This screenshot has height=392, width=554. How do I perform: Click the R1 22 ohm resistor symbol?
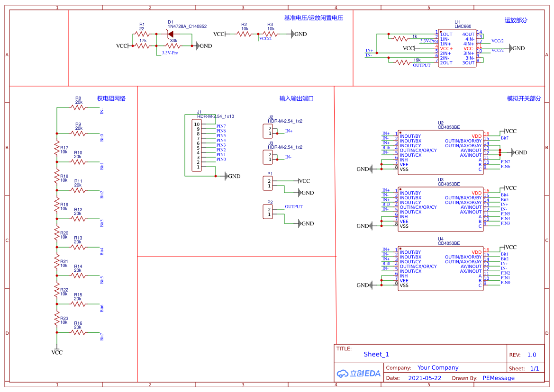(x=142, y=34)
